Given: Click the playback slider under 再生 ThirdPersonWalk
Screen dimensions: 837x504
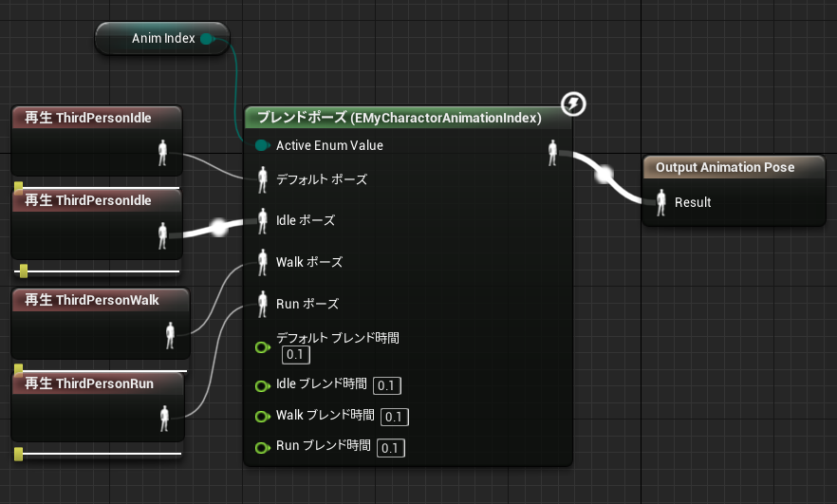Looking at the screenshot, I should point(101,369).
